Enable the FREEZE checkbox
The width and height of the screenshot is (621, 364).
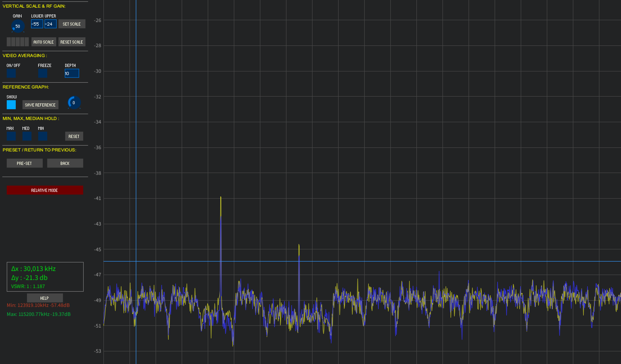tap(43, 73)
